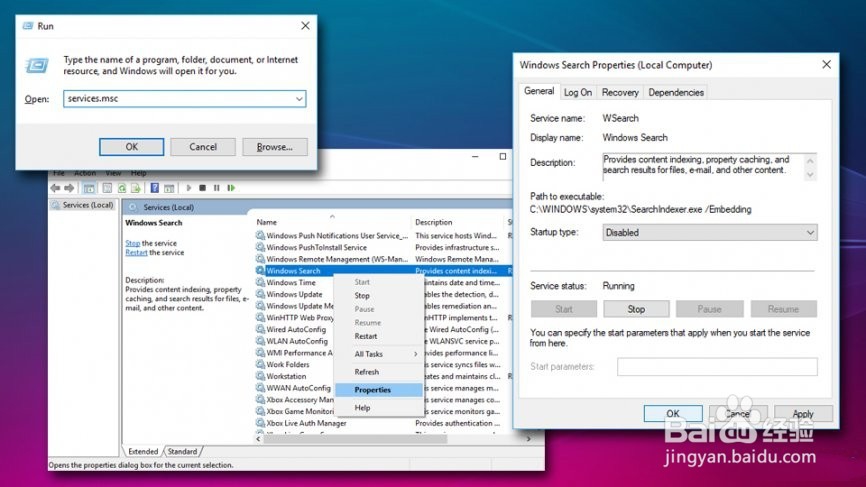Click the 'Restart the service' link
Image resolution: width=866 pixels, height=487 pixels.
(136, 252)
